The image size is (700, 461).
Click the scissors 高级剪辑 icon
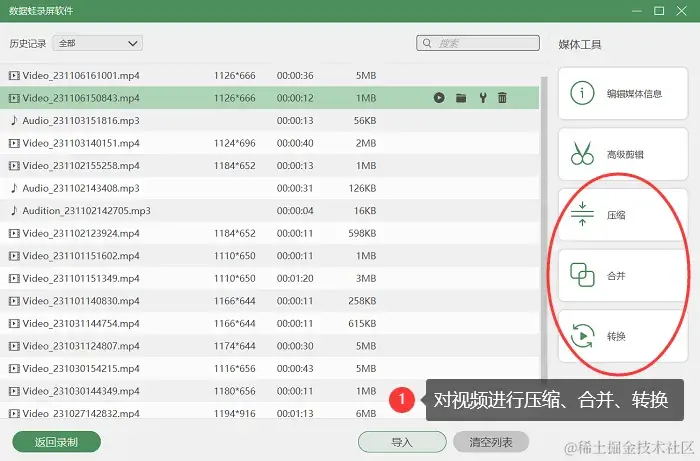point(582,154)
